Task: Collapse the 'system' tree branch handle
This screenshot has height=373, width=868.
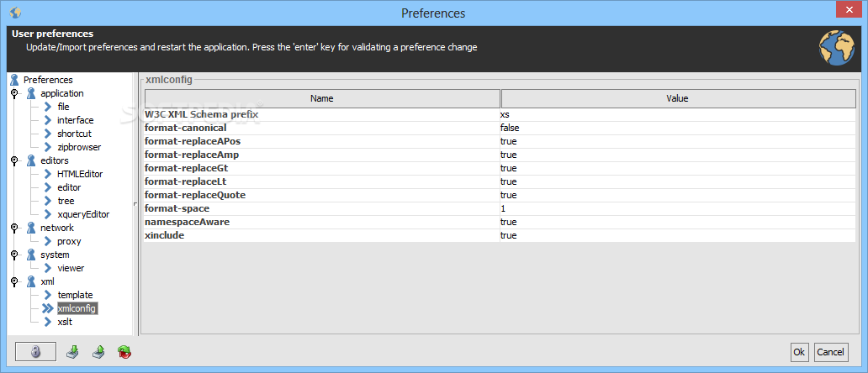Action: (x=14, y=255)
